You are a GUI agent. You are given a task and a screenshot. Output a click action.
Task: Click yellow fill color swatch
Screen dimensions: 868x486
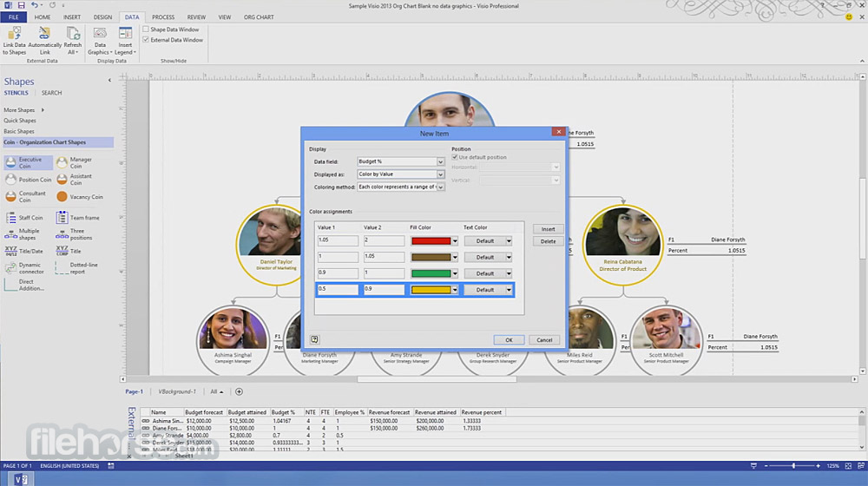coord(431,290)
